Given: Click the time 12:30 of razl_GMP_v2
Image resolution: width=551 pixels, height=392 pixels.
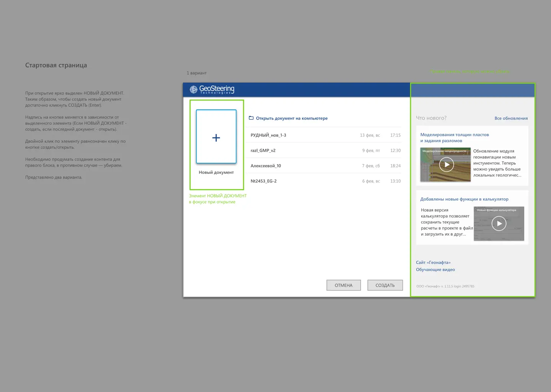Looking at the screenshot, I should (395, 150).
